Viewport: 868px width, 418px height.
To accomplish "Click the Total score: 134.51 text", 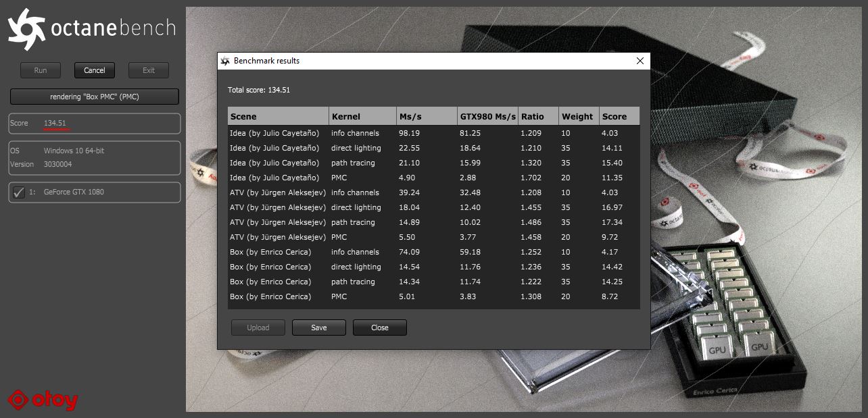I will point(259,90).
